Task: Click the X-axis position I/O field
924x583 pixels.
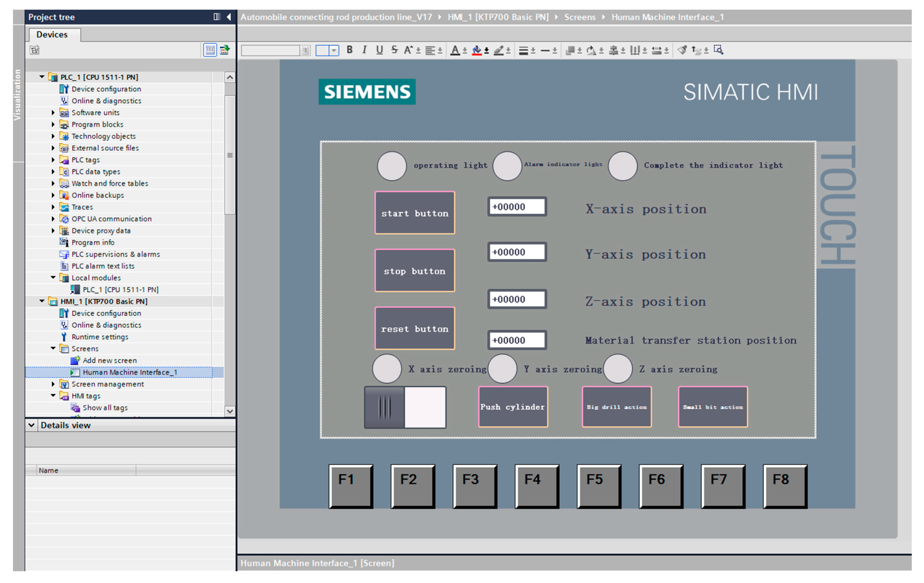Action: tap(517, 207)
